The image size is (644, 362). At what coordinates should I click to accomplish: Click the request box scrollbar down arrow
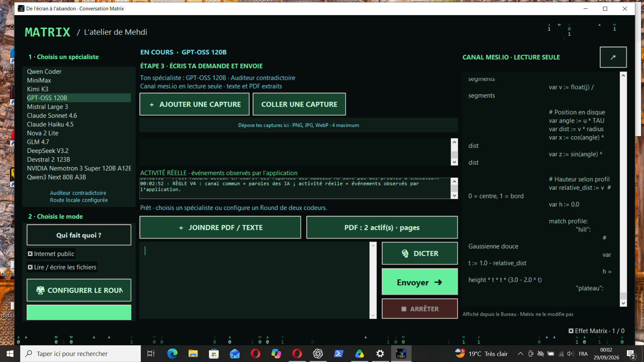point(373,315)
